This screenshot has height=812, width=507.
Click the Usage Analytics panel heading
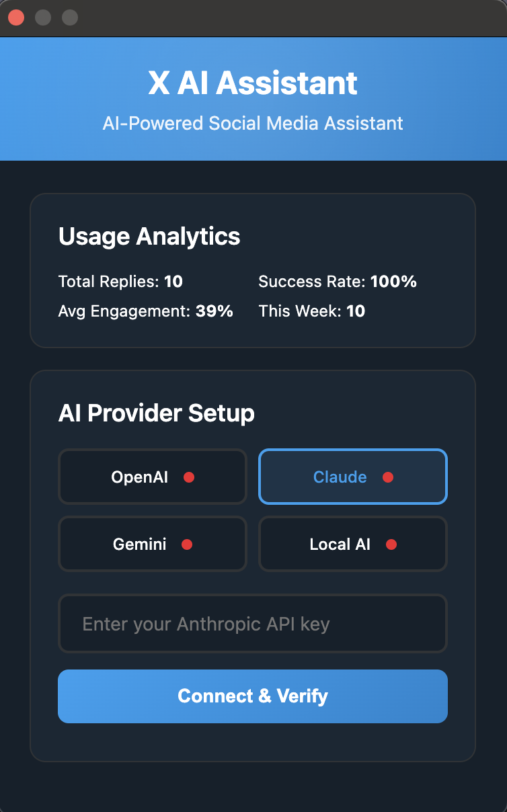tap(149, 237)
